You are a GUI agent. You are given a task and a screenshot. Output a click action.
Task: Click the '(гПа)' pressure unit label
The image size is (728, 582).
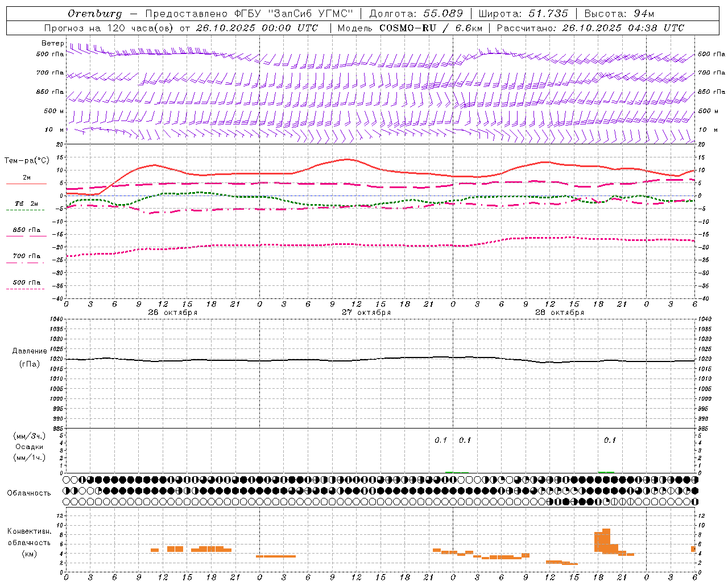[30, 364]
